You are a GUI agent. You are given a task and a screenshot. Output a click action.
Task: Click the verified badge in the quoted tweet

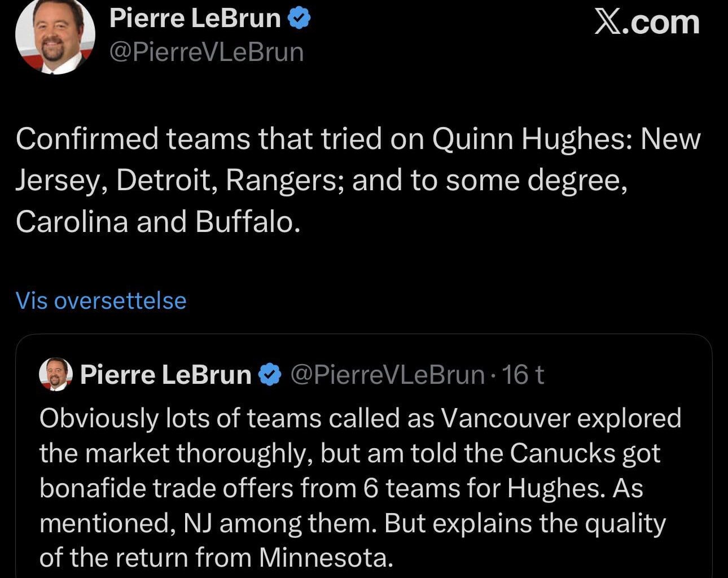pos(269,374)
